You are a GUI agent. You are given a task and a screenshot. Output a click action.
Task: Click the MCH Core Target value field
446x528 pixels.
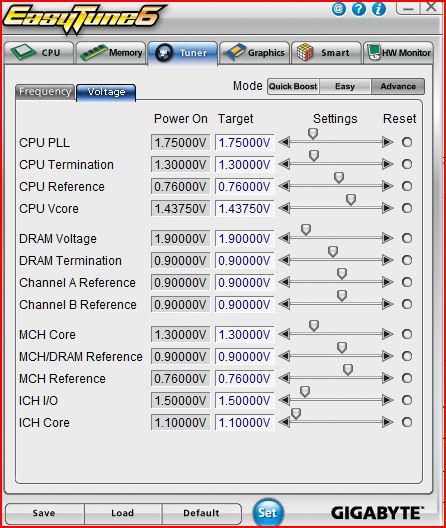(x=245, y=334)
